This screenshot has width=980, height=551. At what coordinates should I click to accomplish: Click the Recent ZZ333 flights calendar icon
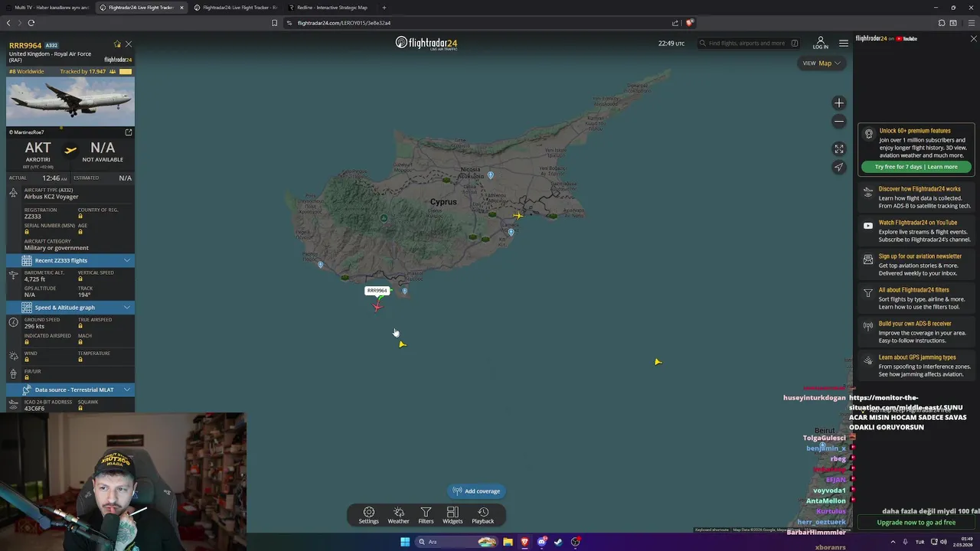point(27,261)
